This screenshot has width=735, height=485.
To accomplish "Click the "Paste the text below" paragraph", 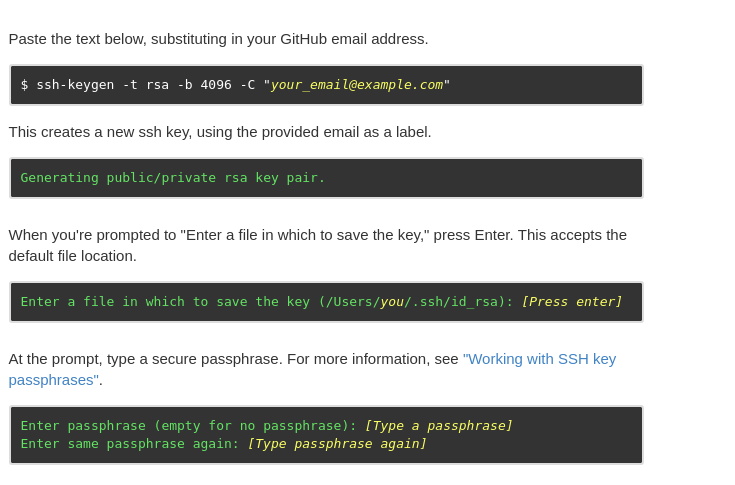I will coord(218,39).
